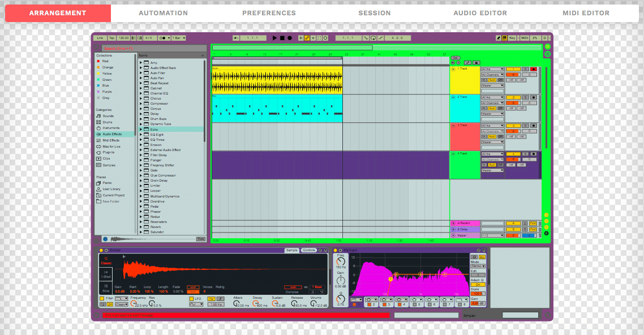
Task: Click the MIDI map mode icon top right
Action: click(x=524, y=38)
